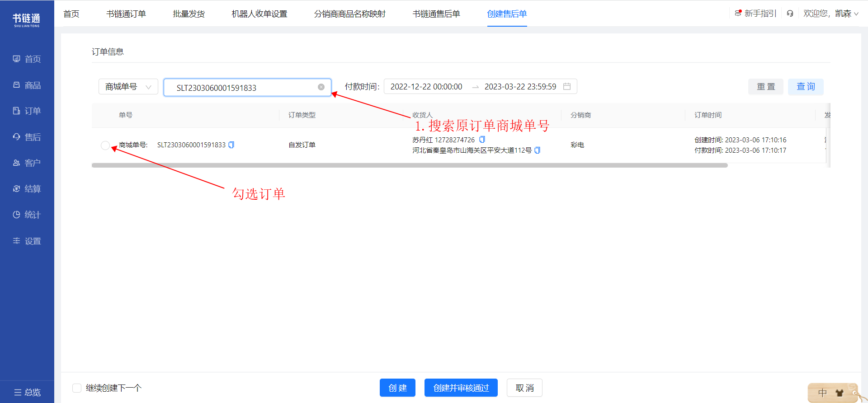Expand the 欢迎您, 凯森 user menu
This screenshot has height=403, width=868.
coord(831,14)
